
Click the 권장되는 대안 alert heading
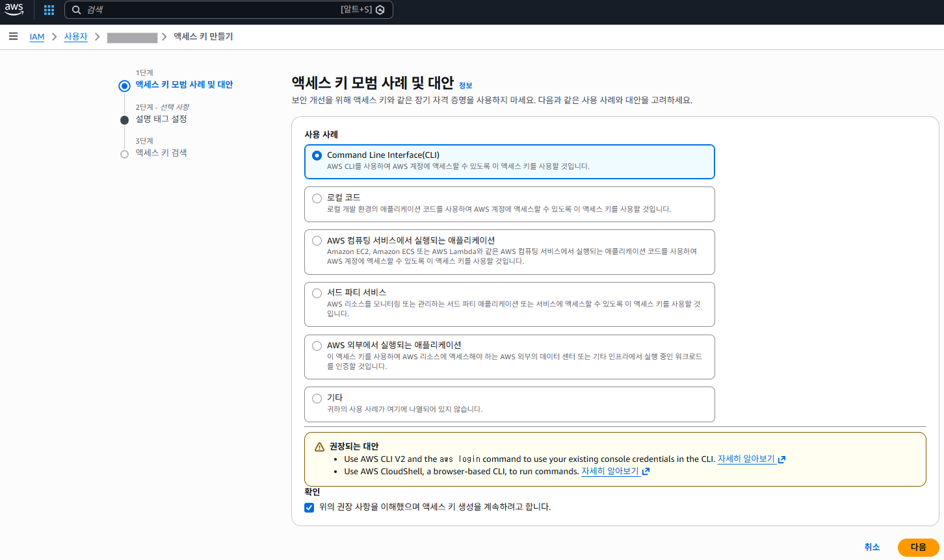354,446
